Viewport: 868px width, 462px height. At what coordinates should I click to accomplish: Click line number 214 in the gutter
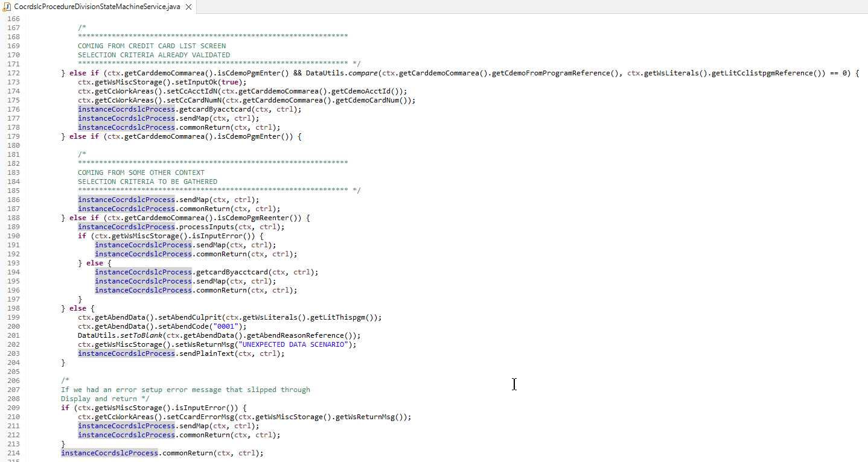click(13, 452)
